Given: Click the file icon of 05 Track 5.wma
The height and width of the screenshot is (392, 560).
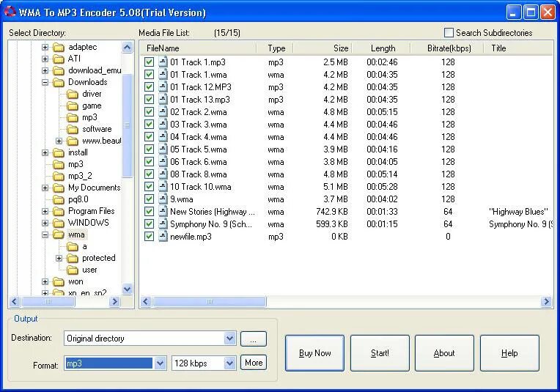Looking at the screenshot, I should pyautogui.click(x=163, y=149).
